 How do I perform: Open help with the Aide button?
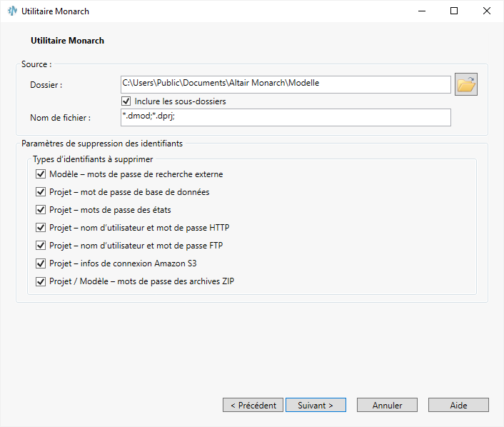tap(458, 405)
